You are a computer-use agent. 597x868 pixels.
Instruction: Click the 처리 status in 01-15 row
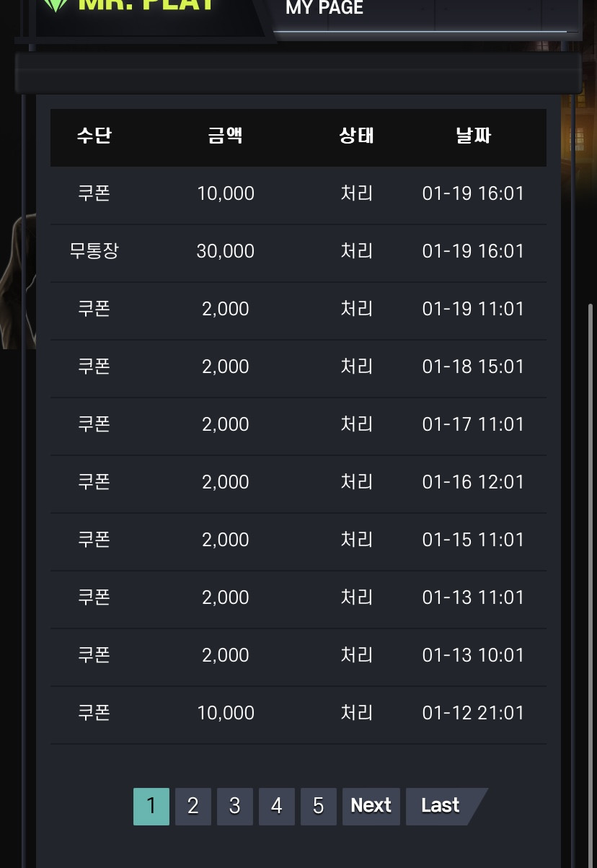coord(357,540)
